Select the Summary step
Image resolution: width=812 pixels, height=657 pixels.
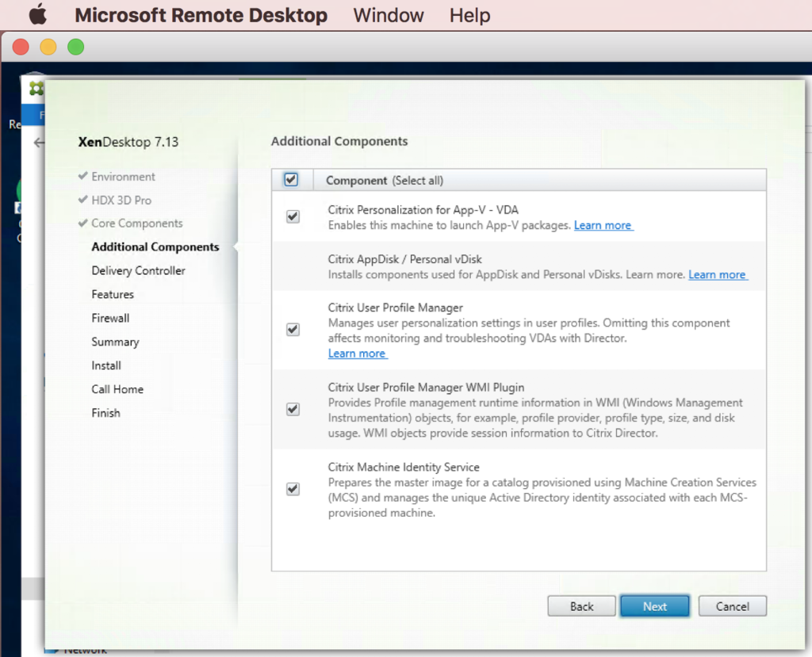tap(116, 342)
